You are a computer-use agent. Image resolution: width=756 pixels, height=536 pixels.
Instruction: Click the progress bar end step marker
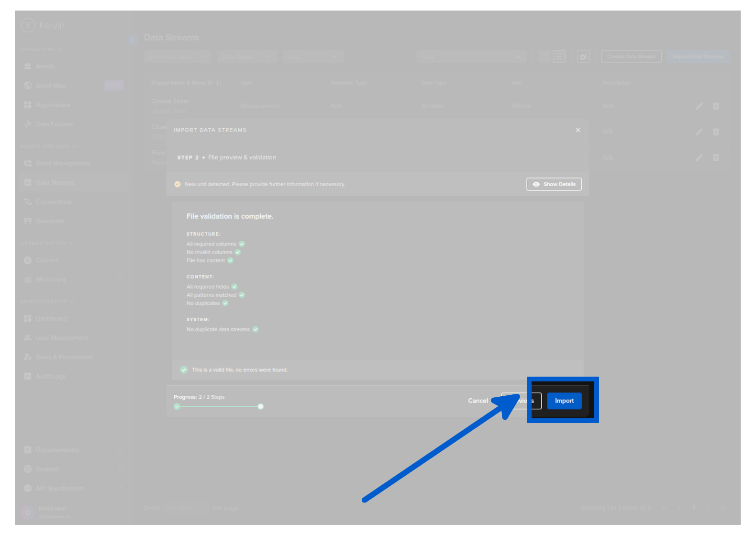260,407
